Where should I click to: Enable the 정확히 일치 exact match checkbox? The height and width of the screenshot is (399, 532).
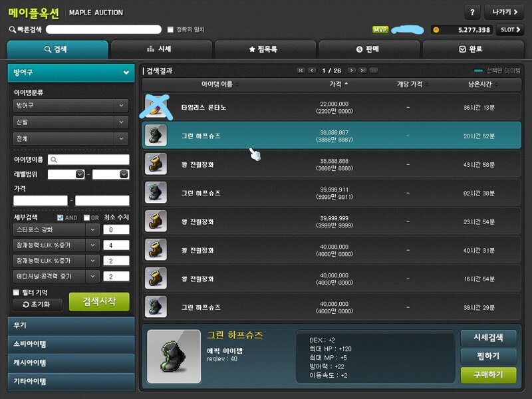coord(170,29)
